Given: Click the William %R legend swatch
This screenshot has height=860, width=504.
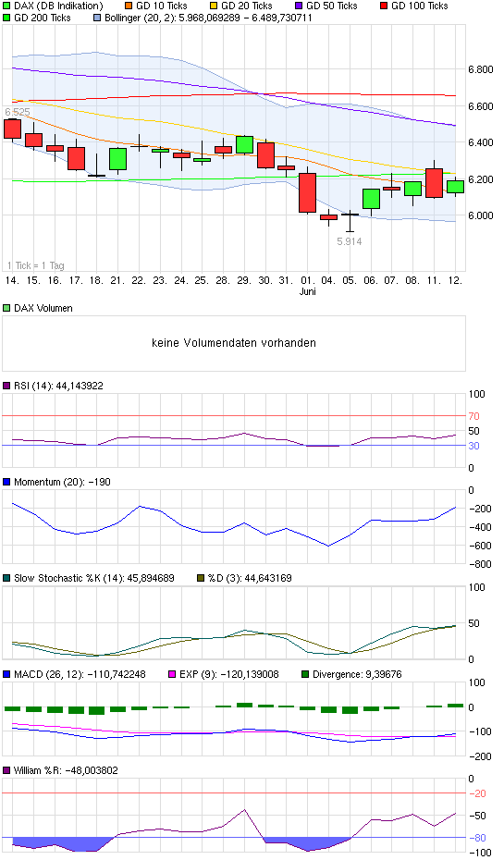Looking at the screenshot, I should pyautogui.click(x=6, y=770).
